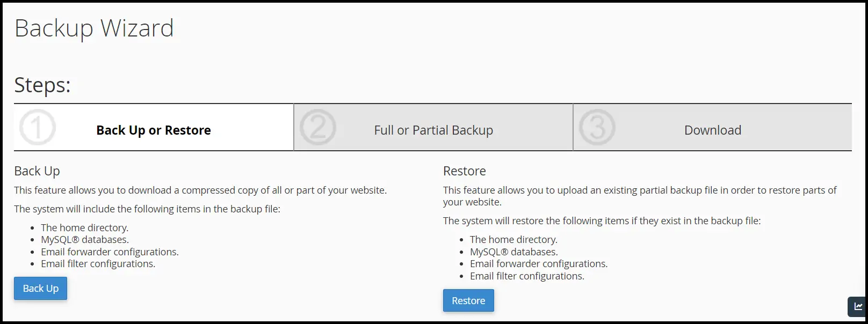Click the step 1 circled number icon

pyautogui.click(x=38, y=128)
